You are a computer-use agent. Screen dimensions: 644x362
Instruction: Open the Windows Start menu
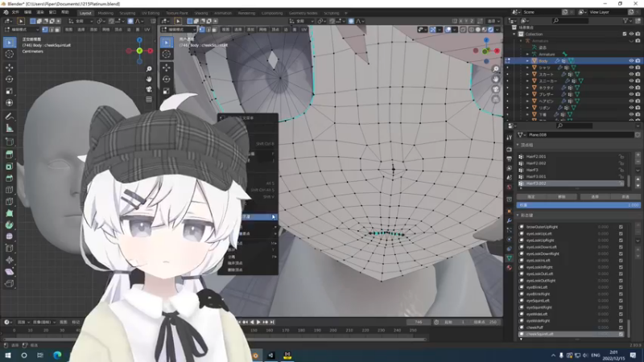click(8, 355)
